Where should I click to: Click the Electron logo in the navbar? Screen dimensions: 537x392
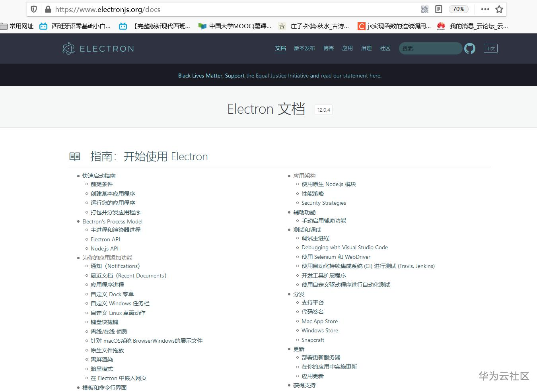tap(98, 48)
